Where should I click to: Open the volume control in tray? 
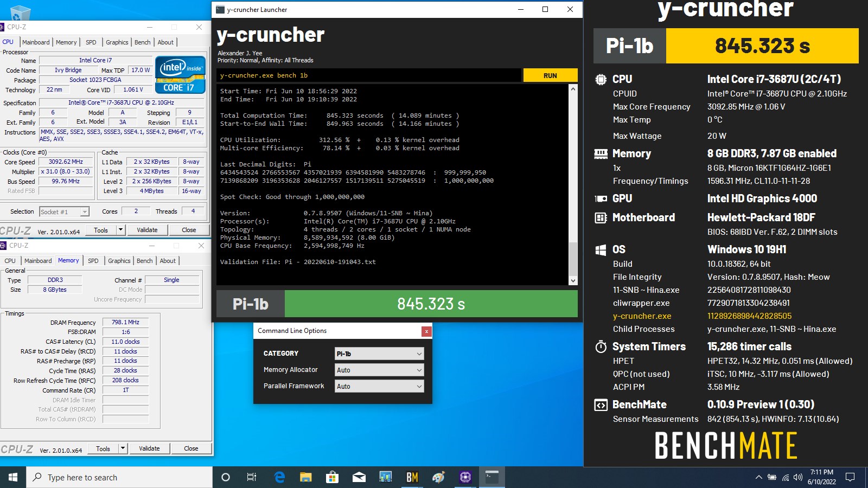pos(798,477)
